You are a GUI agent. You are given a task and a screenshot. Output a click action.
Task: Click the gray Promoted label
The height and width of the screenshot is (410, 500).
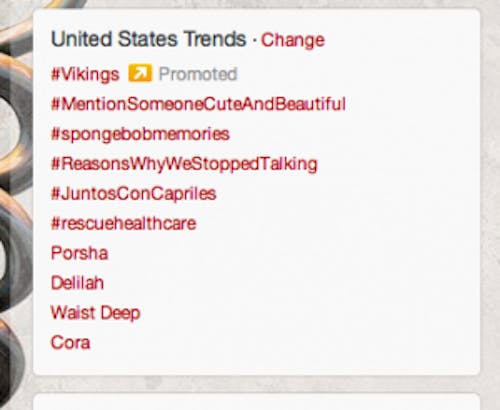point(198,74)
